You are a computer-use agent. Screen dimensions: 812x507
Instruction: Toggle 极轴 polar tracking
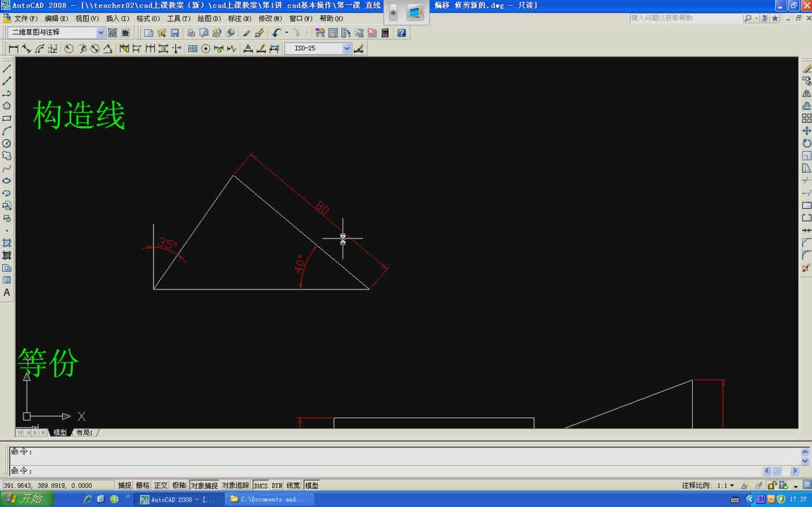pos(180,485)
